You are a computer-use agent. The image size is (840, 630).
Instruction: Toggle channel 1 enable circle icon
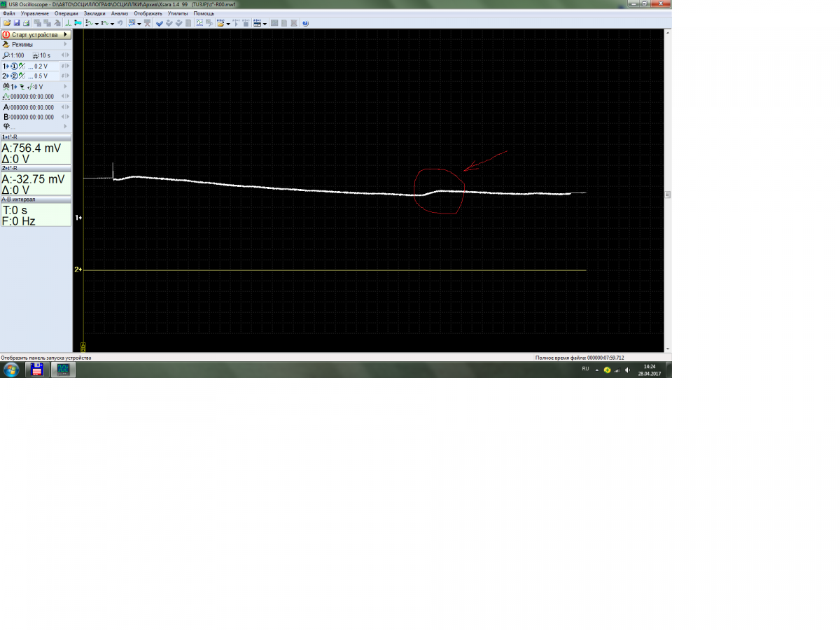[14, 66]
